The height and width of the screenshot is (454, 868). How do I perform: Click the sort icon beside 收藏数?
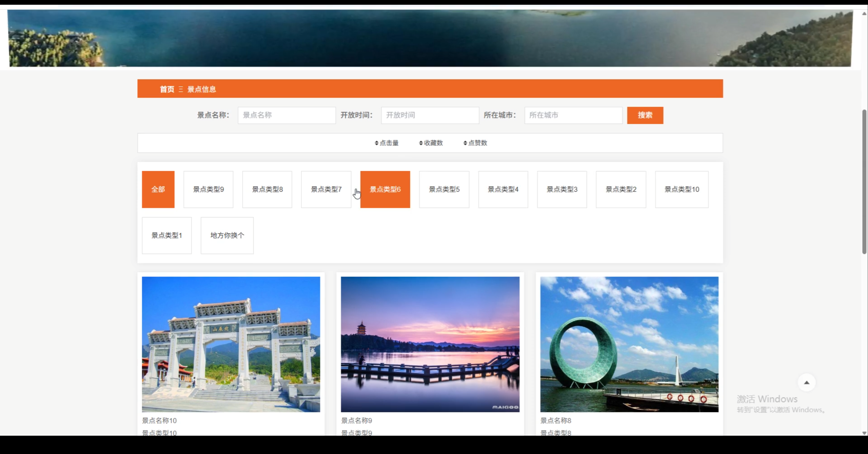click(x=420, y=143)
